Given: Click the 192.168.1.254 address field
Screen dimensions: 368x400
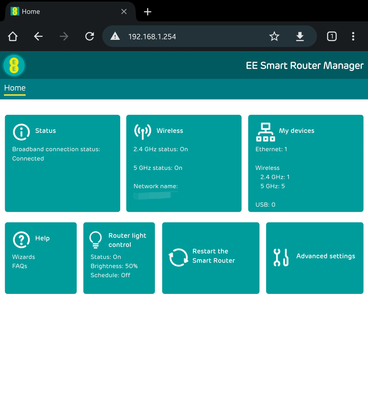Looking at the screenshot, I should 152,37.
